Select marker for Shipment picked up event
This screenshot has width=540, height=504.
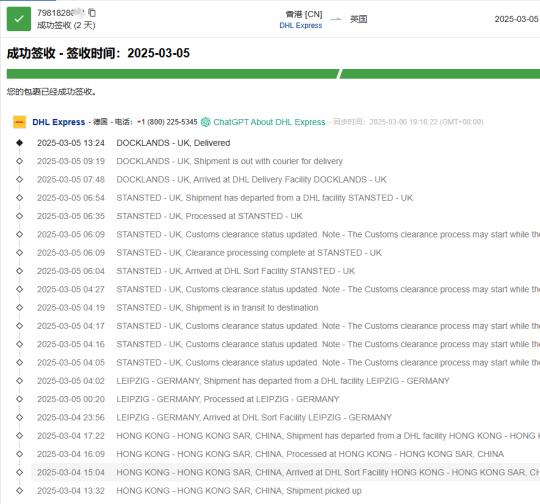pos(20,491)
